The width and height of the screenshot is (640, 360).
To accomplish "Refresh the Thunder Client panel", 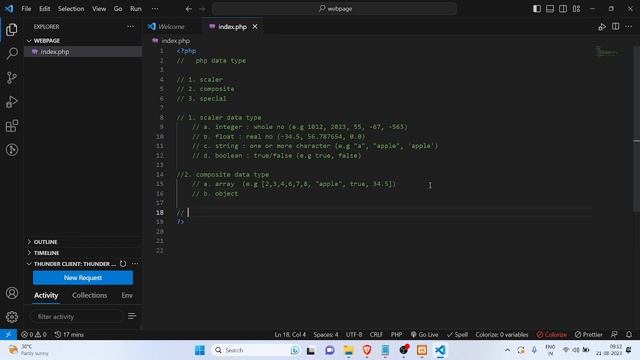I will click(x=123, y=264).
